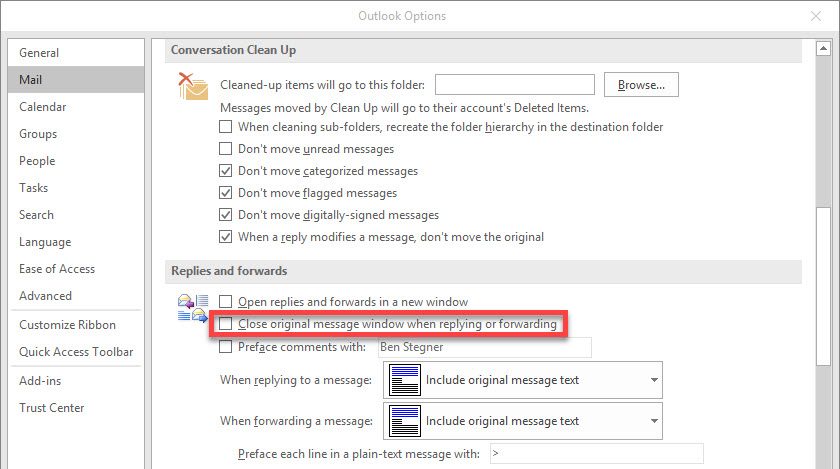Viewport: 840px width, 469px height.
Task: Open the Add-ins category
Action: pos(76,381)
